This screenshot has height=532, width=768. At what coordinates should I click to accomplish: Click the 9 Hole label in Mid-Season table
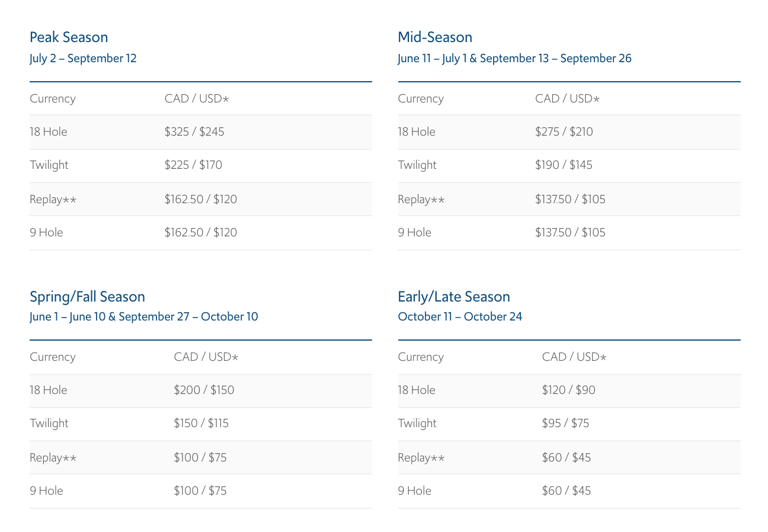[414, 233]
